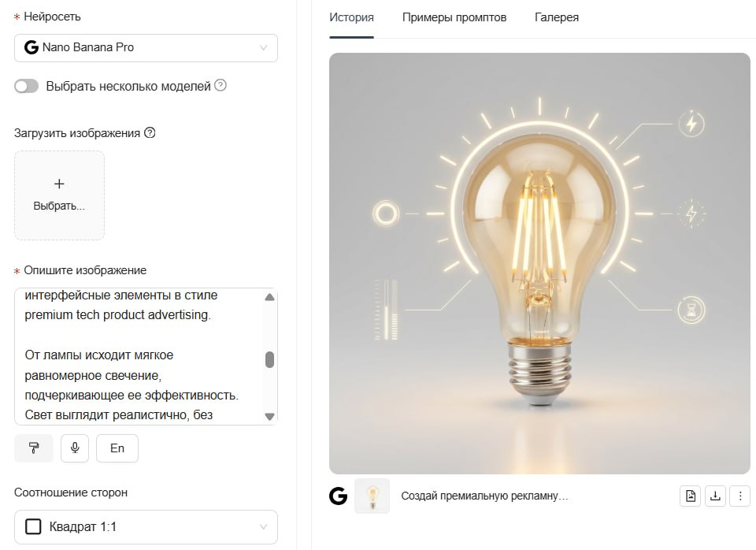Click the Google G logo below image
756x550 pixels.
(339, 496)
